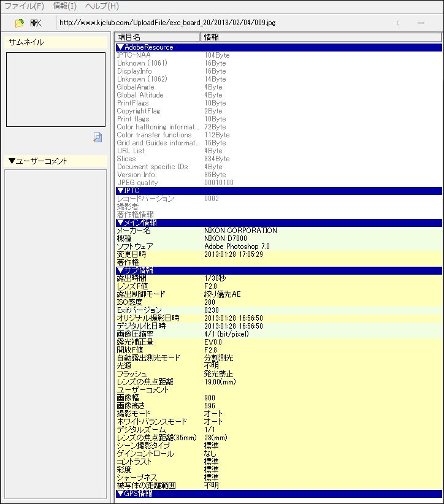Toggle the ユーザーコメント panel header

pyautogui.click(x=38, y=161)
